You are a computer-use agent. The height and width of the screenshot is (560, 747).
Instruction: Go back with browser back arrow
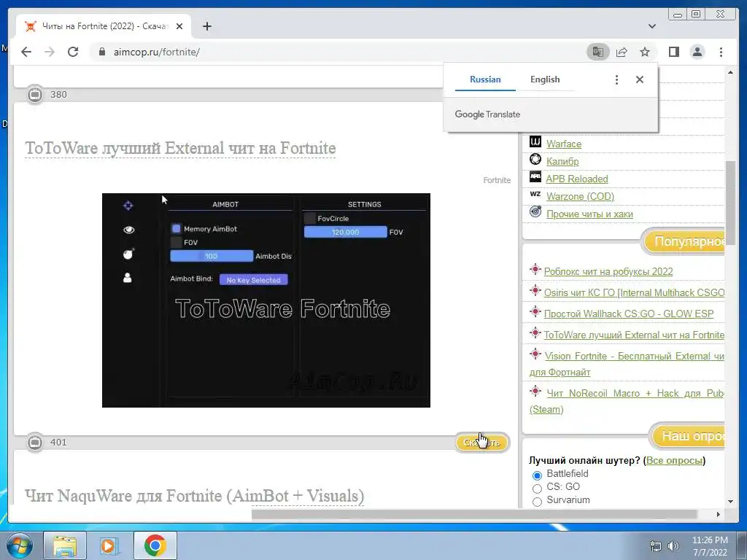point(26,52)
